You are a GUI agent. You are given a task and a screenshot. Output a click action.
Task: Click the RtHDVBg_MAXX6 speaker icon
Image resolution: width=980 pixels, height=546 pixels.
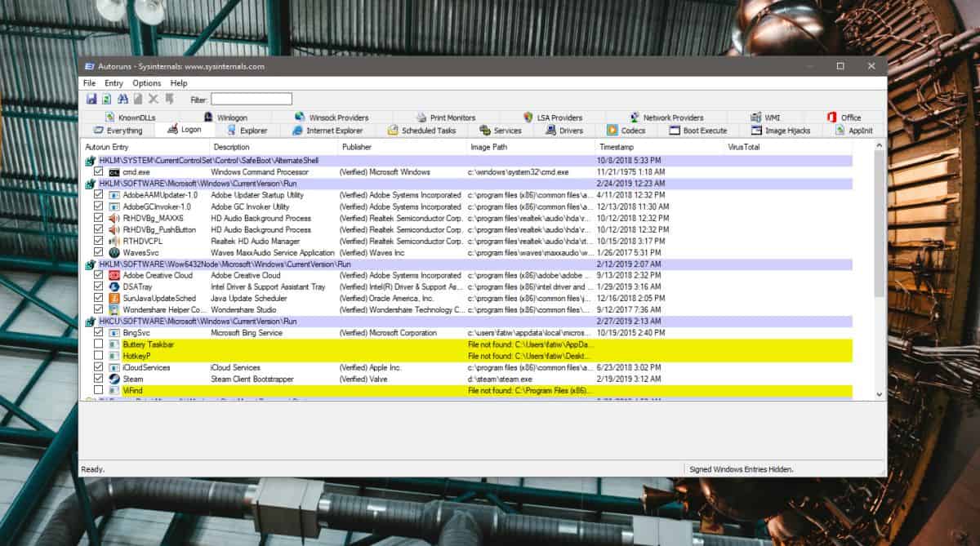pos(114,218)
